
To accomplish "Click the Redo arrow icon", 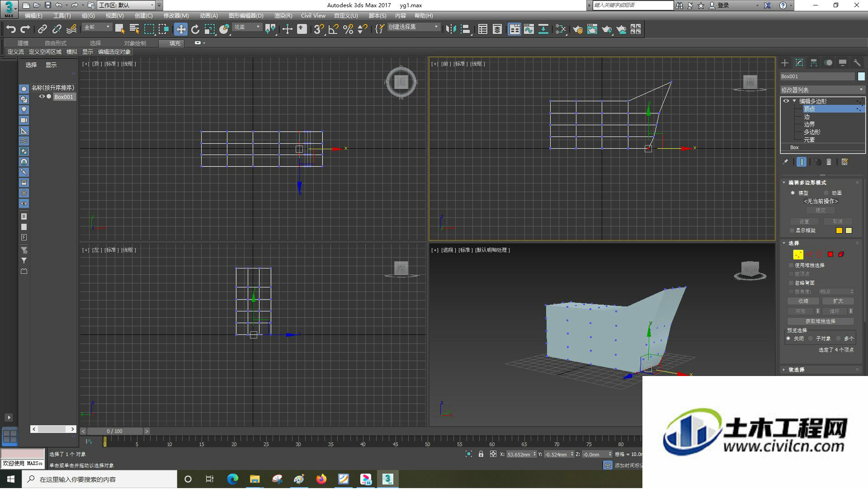I will [x=25, y=29].
